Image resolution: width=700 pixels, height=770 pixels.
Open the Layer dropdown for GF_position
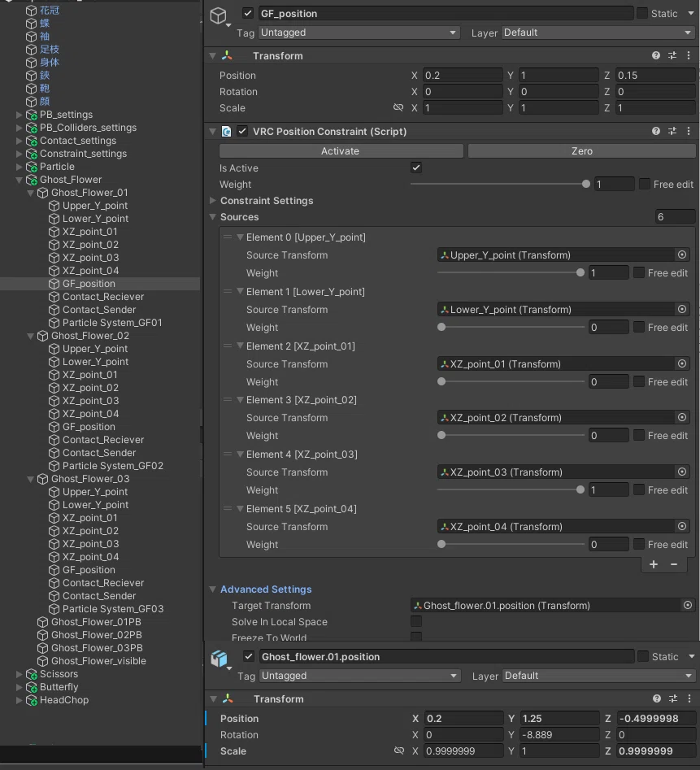tap(598, 33)
